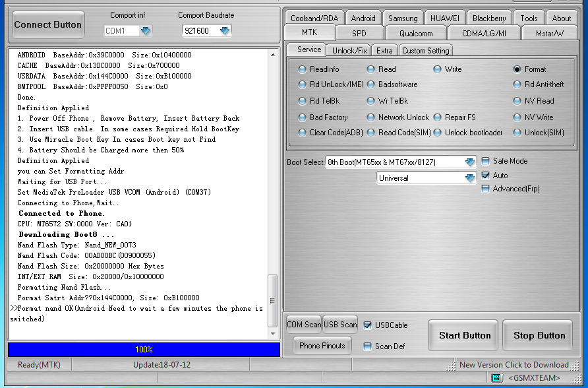
Task: Open the Qualcomm tab
Action: [x=416, y=33]
